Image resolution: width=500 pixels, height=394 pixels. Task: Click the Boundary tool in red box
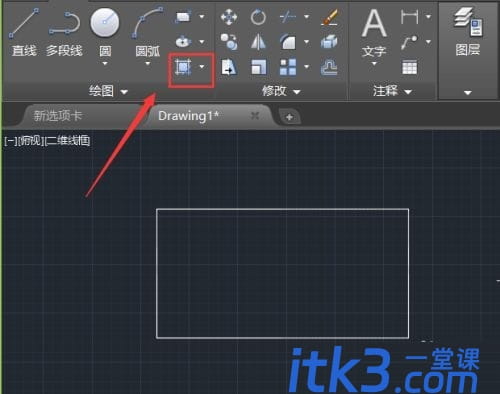[183, 67]
